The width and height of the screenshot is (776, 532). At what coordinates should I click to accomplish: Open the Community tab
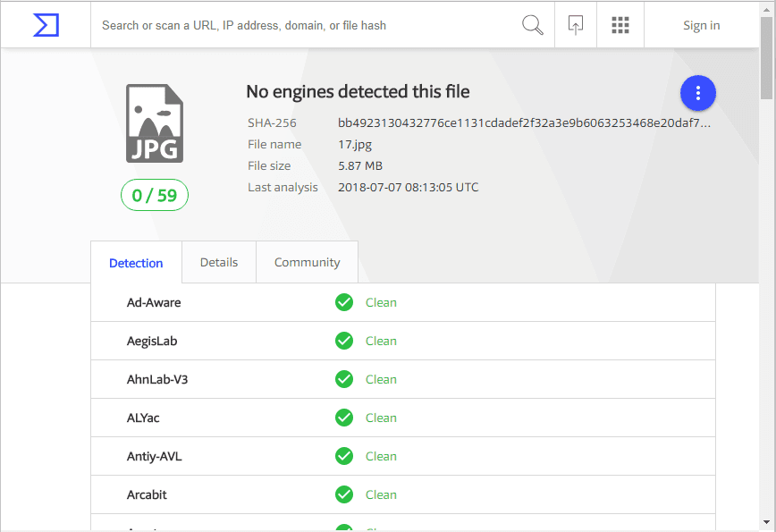(x=307, y=262)
